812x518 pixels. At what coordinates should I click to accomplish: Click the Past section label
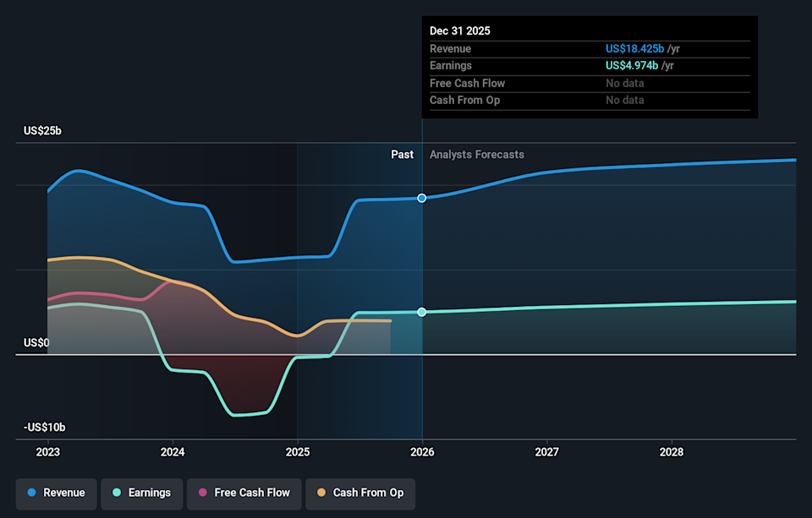tap(402, 155)
